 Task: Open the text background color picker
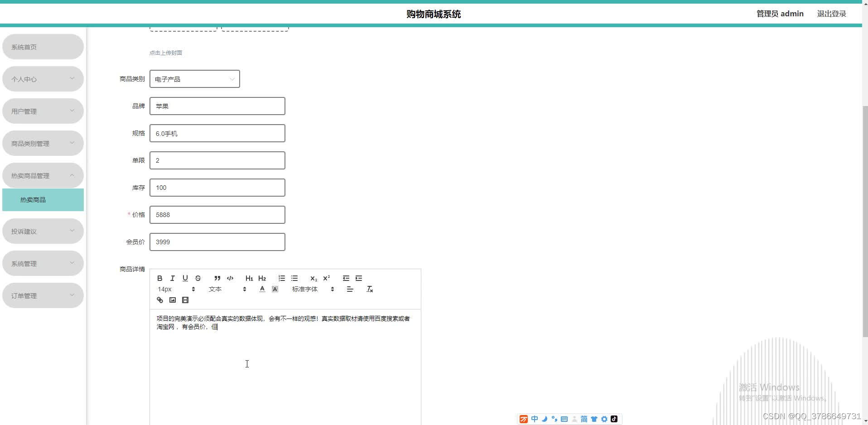(x=275, y=289)
